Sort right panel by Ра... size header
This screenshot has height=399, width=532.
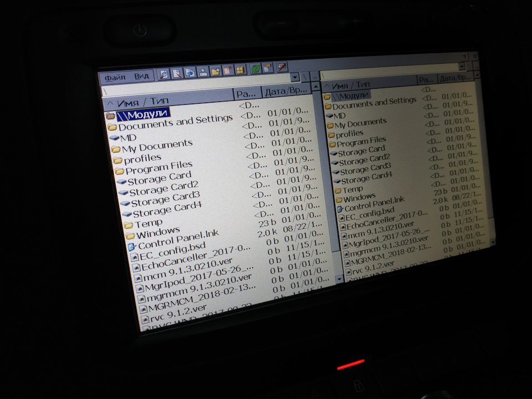coord(427,80)
